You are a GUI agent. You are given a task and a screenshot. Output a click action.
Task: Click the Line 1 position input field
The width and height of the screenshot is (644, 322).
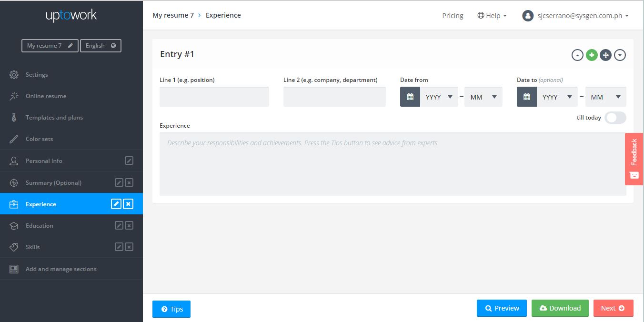coord(214,97)
